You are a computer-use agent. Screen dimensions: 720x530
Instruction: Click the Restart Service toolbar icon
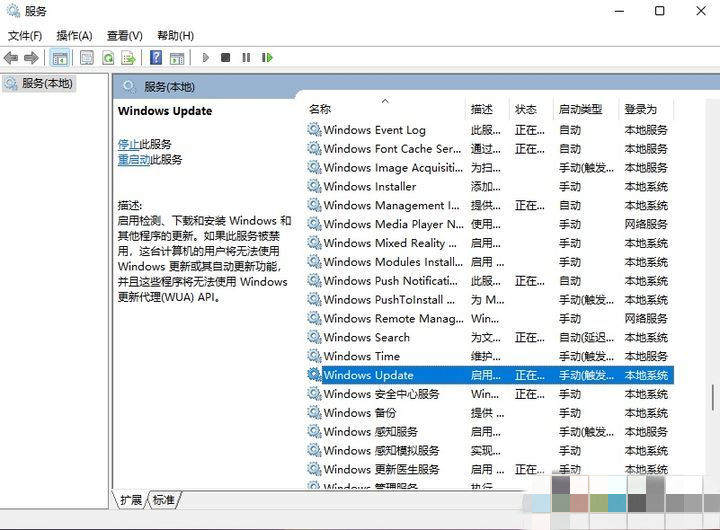coord(267,58)
